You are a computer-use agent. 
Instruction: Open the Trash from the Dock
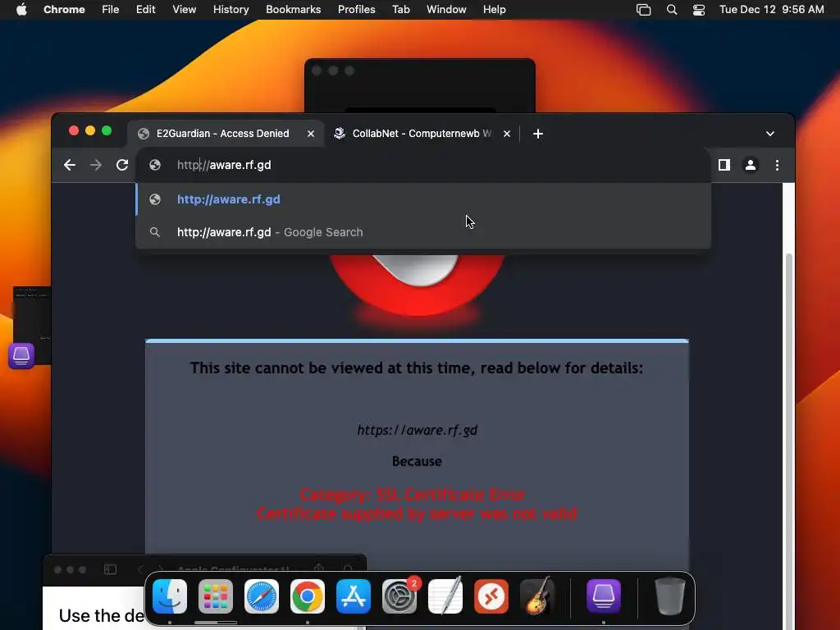tap(670, 596)
